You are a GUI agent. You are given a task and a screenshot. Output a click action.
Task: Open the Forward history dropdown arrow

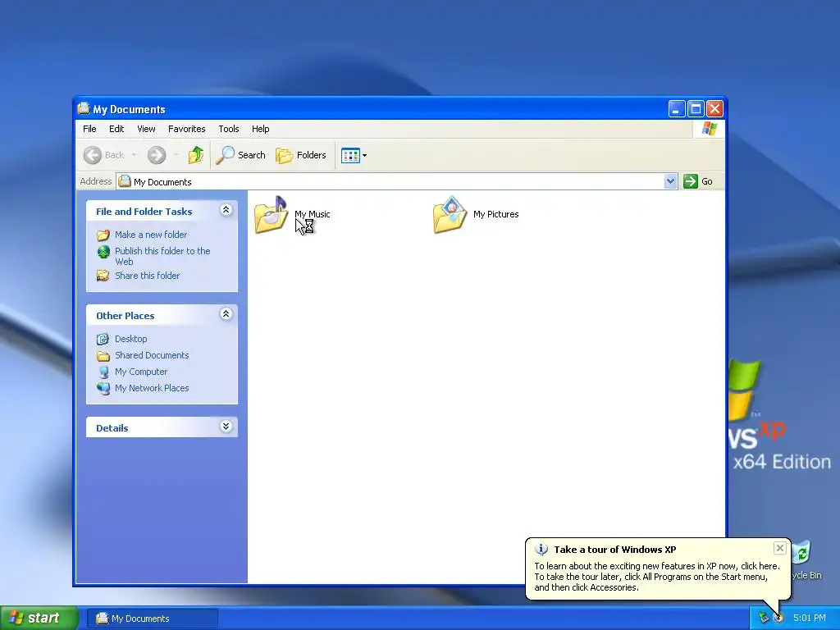click(176, 155)
